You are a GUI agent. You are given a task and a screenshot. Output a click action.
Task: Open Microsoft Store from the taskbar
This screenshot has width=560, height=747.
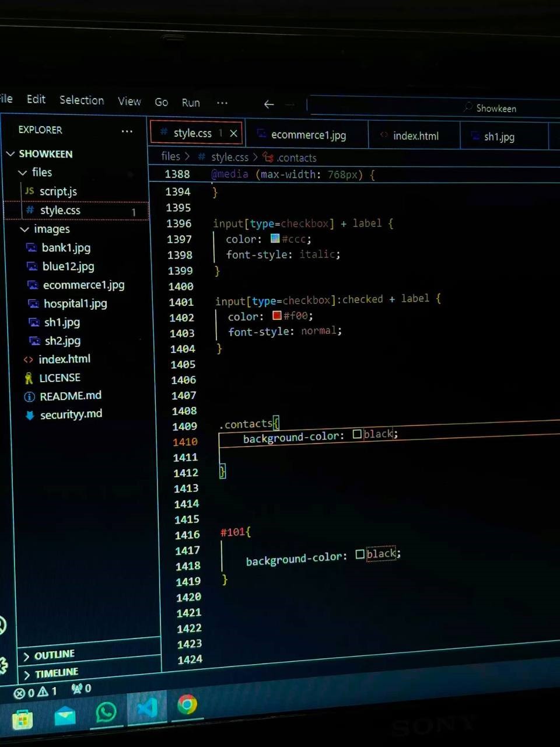[22, 720]
